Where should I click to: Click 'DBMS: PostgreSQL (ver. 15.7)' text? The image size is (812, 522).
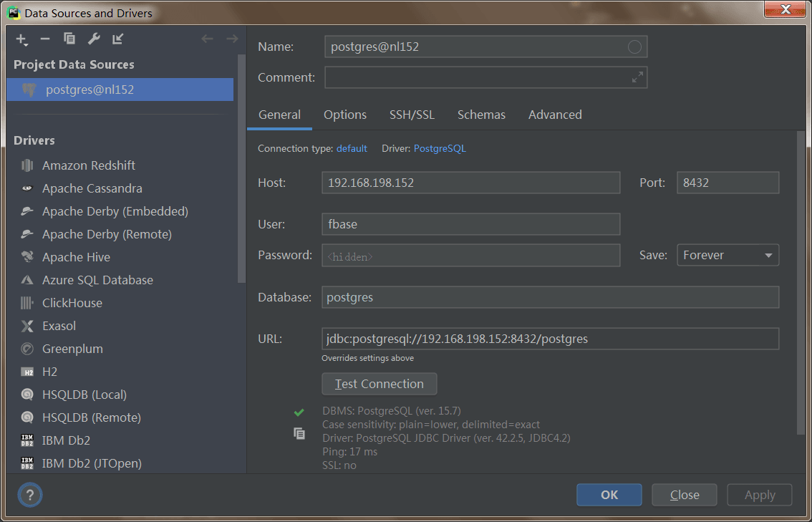[392, 411]
